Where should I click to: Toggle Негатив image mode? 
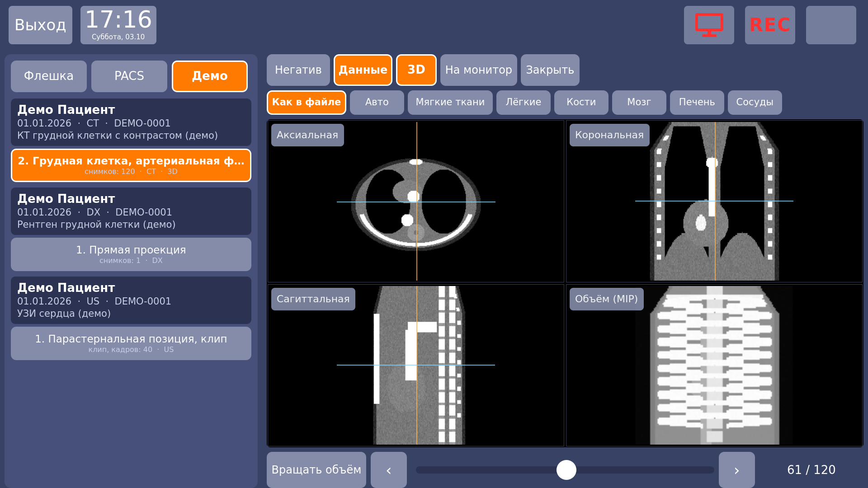[298, 70]
